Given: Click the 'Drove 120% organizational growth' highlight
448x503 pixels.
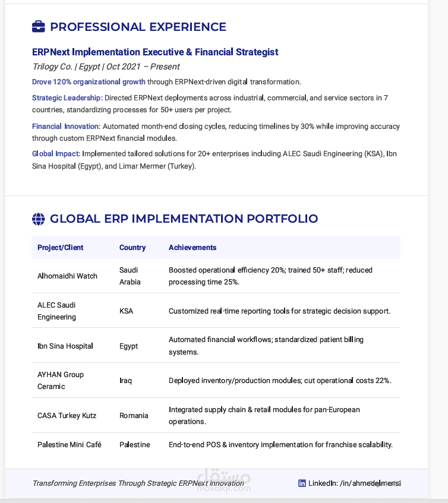Looking at the screenshot, I should [x=89, y=82].
